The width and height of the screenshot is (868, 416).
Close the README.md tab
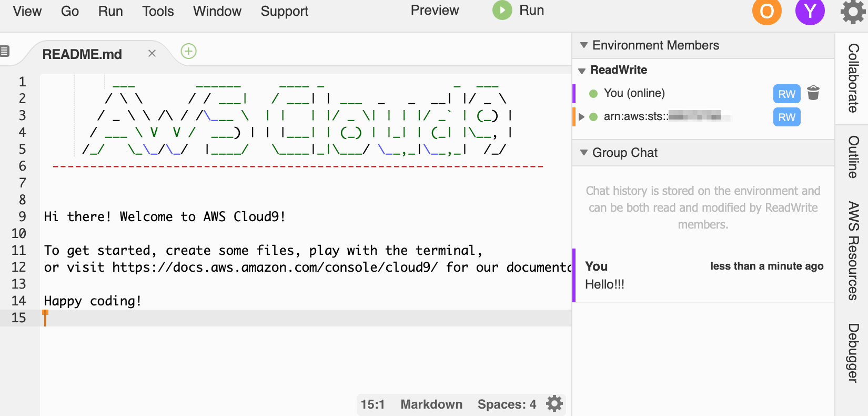[152, 53]
